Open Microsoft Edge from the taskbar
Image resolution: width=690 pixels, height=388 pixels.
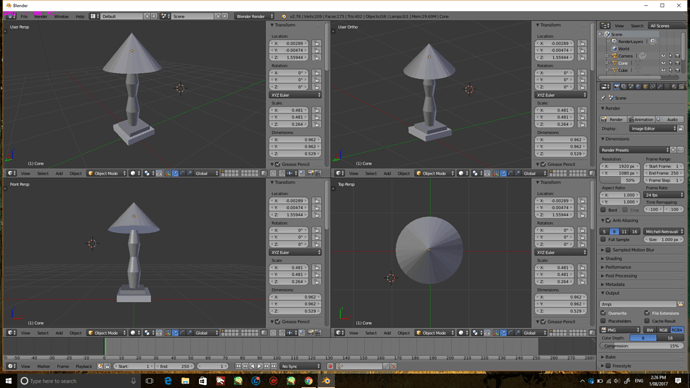168,381
